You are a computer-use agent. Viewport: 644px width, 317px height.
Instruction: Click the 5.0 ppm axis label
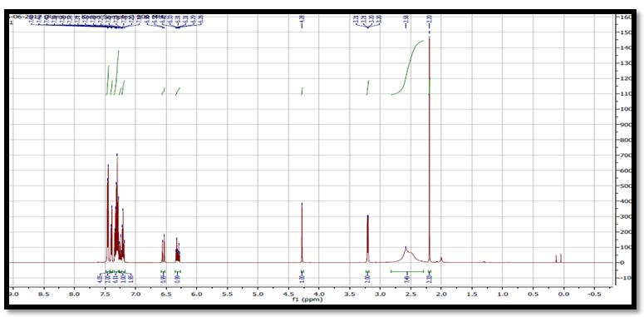[258, 294]
